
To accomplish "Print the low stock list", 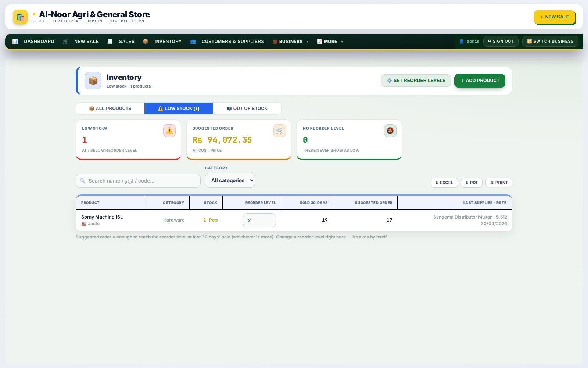I will tap(499, 183).
